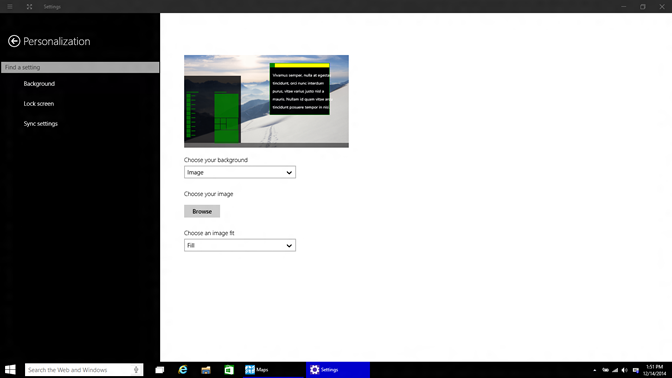Open Task View from the taskbar

click(x=159, y=370)
